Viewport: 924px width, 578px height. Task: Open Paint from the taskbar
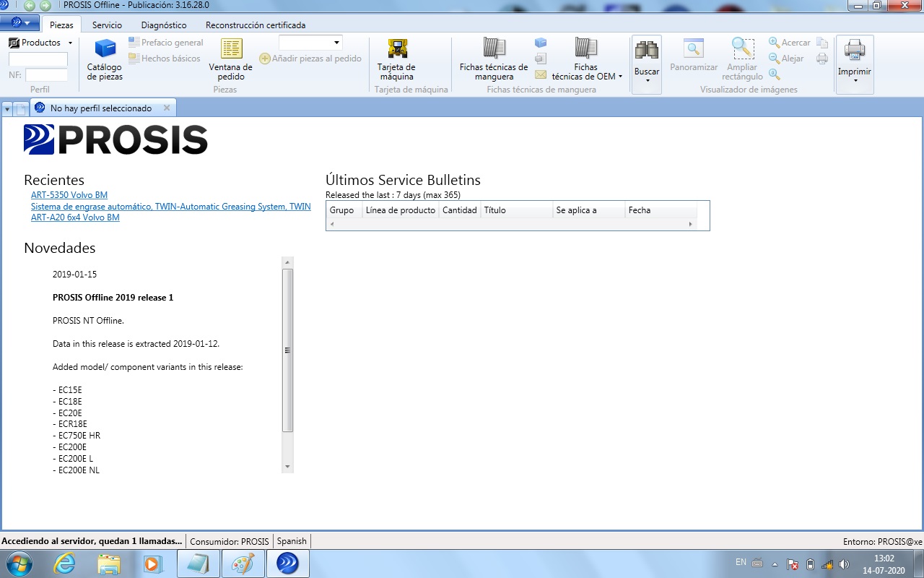click(x=243, y=564)
